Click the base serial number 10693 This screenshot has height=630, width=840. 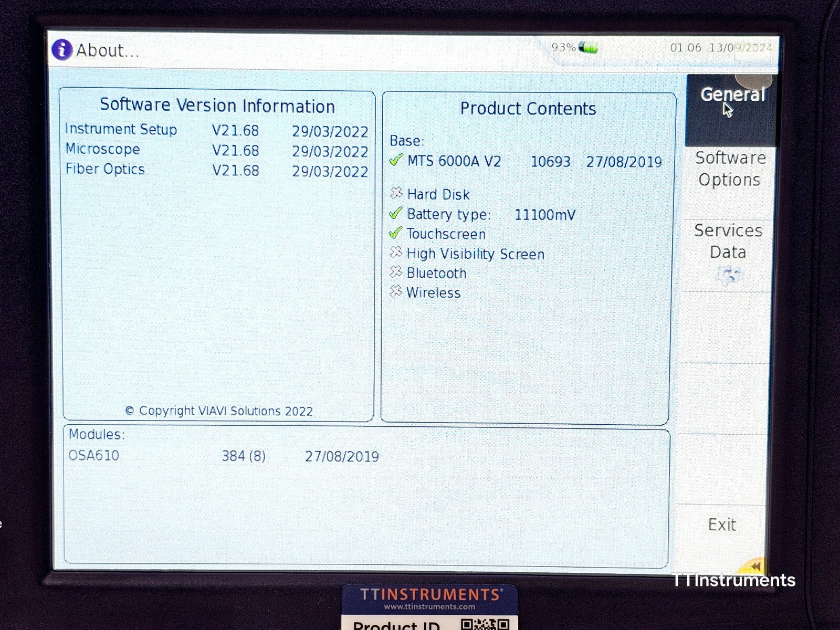coord(550,162)
